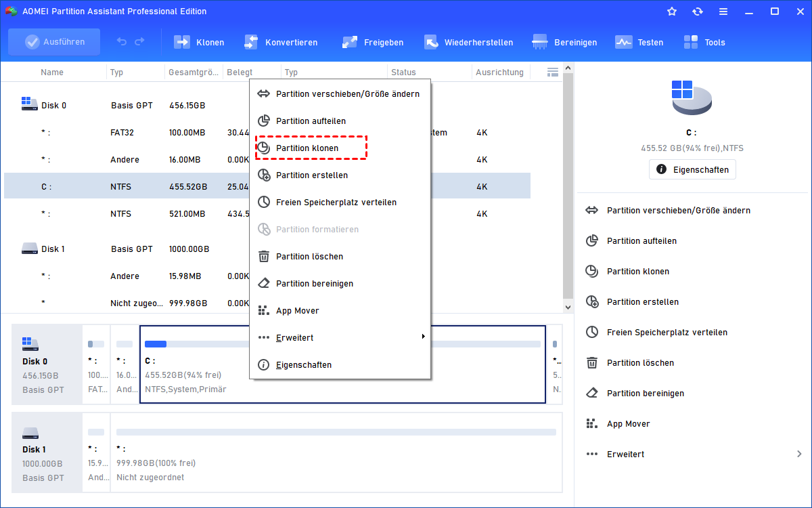This screenshot has width=812, height=508.
Task: Click the redo arrow in toolbar
Action: pos(139,42)
